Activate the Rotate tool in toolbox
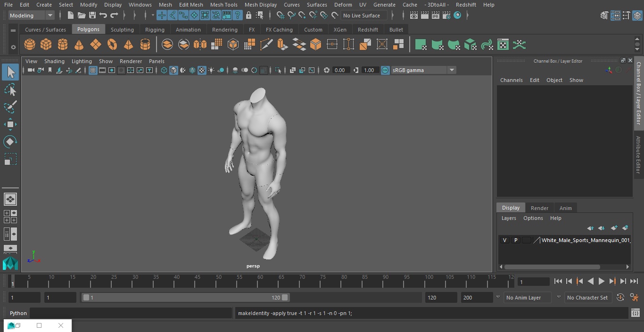The image size is (644, 332). point(10,142)
